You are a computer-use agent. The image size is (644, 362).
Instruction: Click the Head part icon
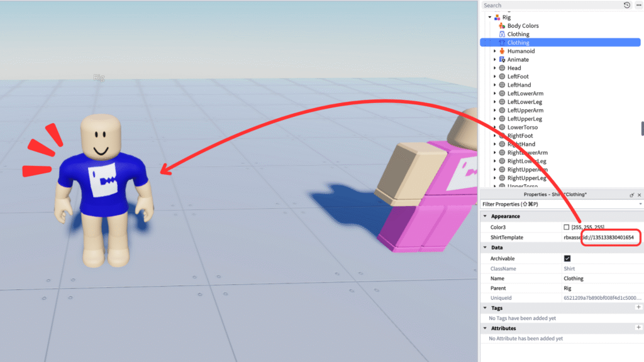[502, 68]
